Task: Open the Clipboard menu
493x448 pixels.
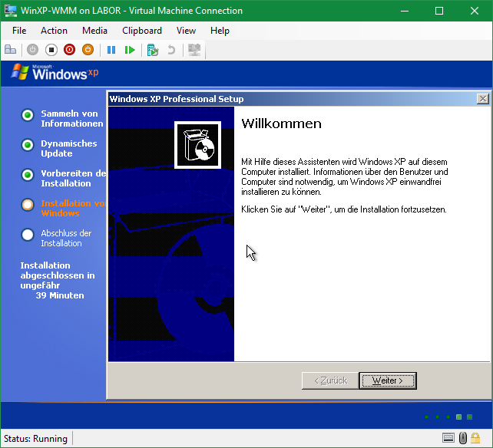Action: 142,31
